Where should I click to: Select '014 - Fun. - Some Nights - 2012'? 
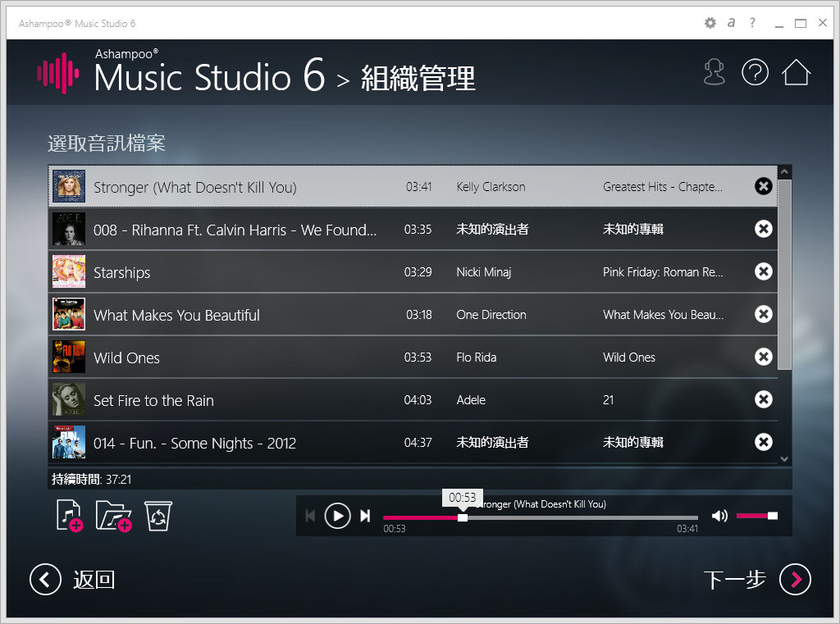coord(195,444)
